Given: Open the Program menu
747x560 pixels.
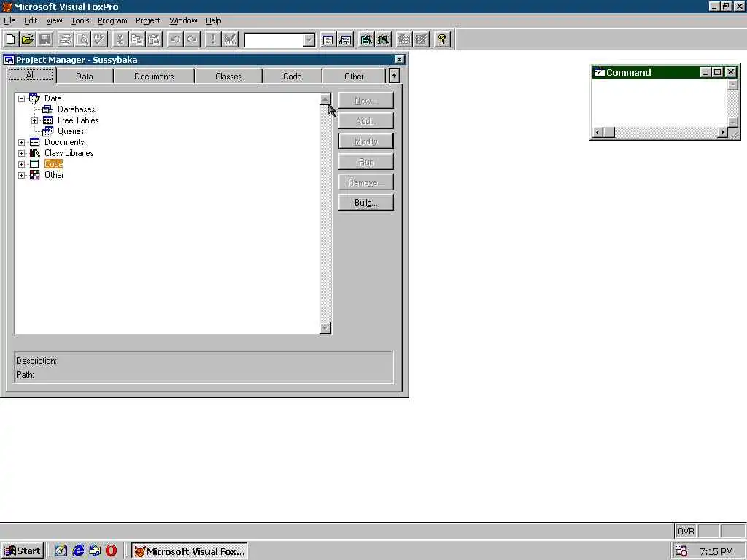Looking at the screenshot, I should pos(112,20).
